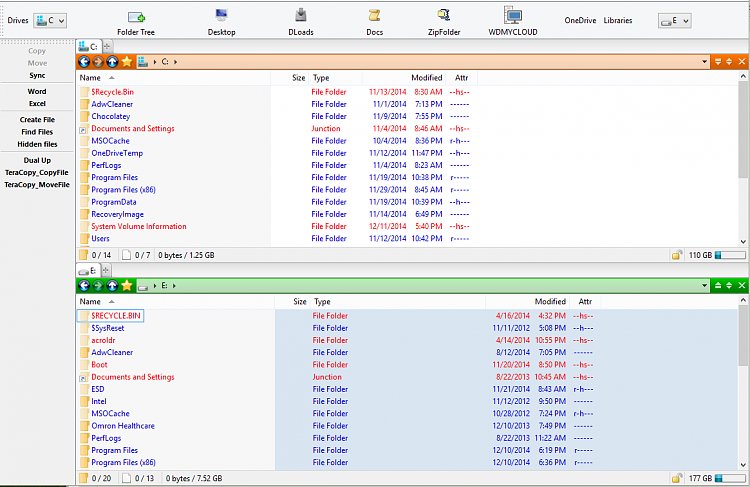This screenshot has height=487, width=750.
Task: Click Forward arrow in the E: pane
Action: coord(98,286)
